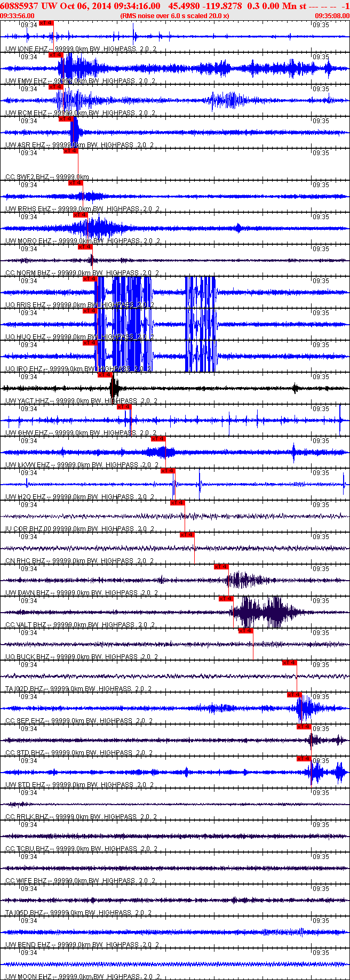Select the UW FMW EHZ station label
The width and height of the screenshot is (350, 980).
coord(26,81)
